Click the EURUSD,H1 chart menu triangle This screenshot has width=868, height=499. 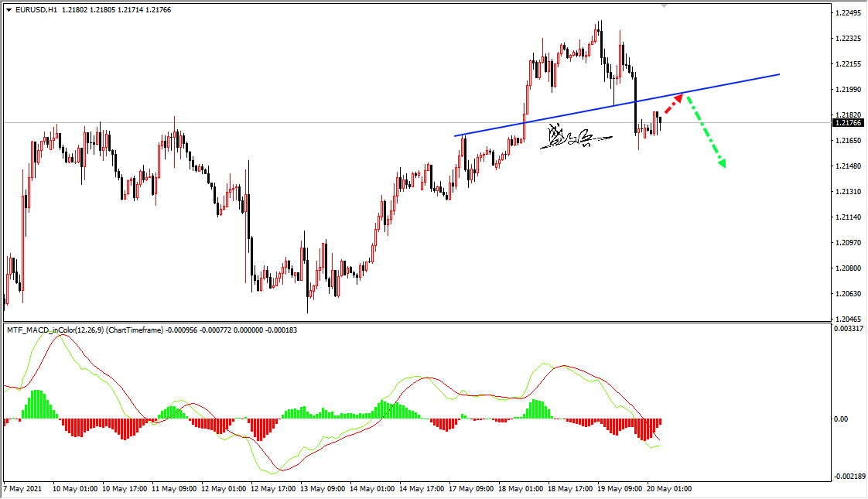9,10
